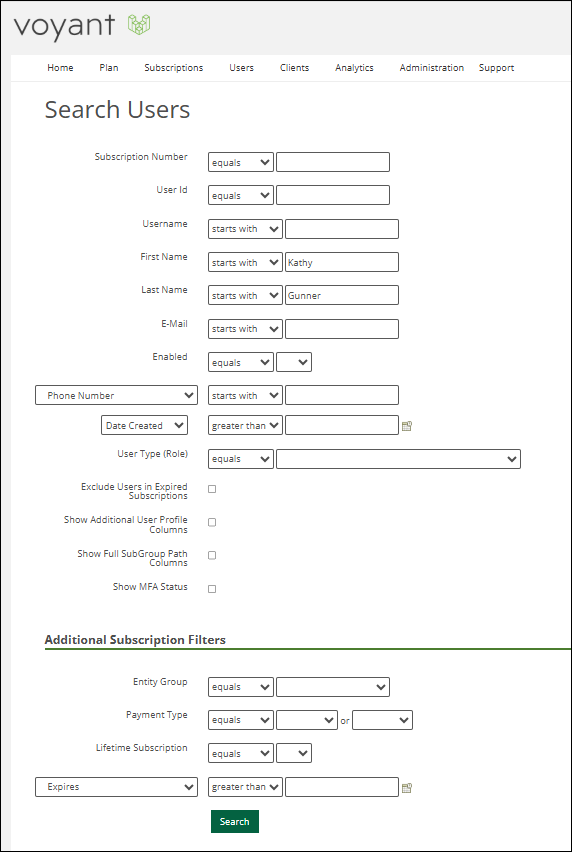Toggle Show Full SubGroup Path Columns checkbox
The width and height of the screenshot is (572, 852).
[212, 555]
